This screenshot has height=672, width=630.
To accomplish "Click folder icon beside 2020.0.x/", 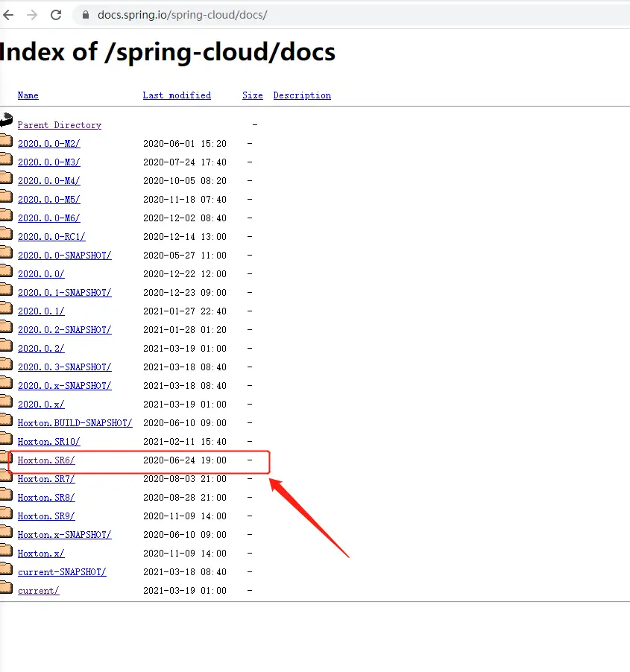I will click(x=6, y=401).
